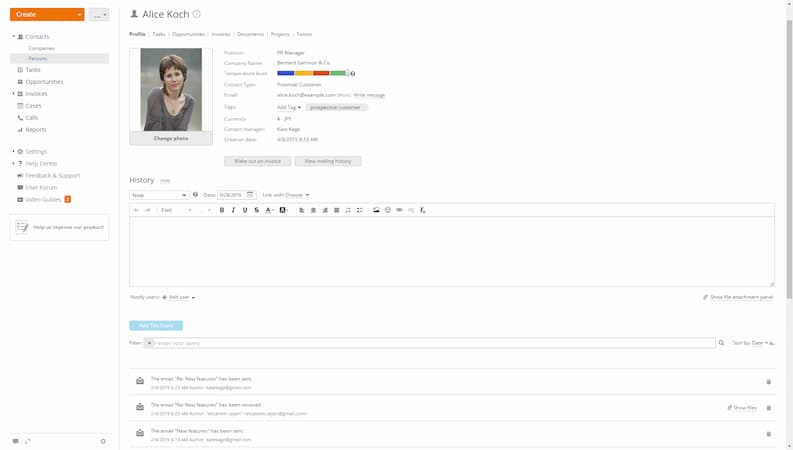Image resolution: width=793 pixels, height=450 pixels.
Task: Delete the "Re: New features" has been received entry
Action: click(769, 408)
